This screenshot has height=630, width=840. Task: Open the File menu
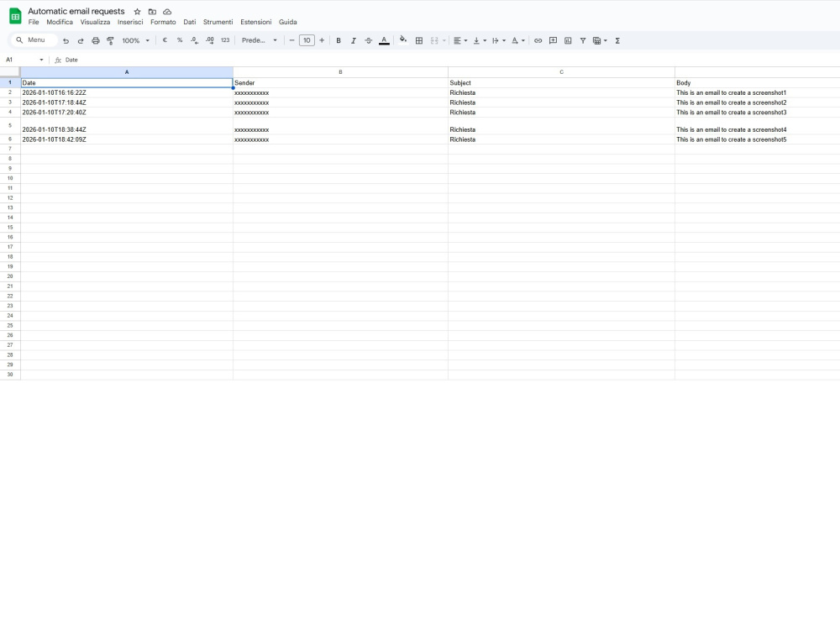click(34, 23)
